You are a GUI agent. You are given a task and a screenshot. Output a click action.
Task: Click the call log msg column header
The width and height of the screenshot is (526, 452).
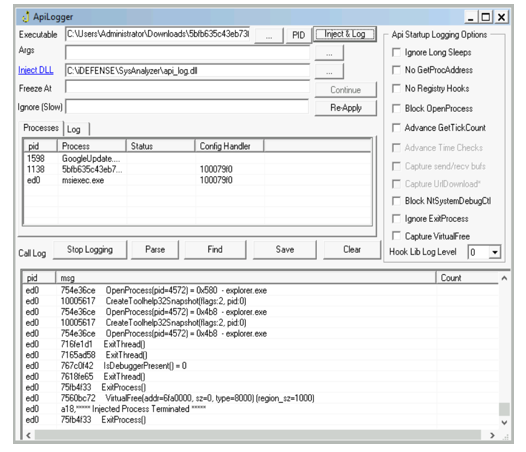tap(246, 278)
